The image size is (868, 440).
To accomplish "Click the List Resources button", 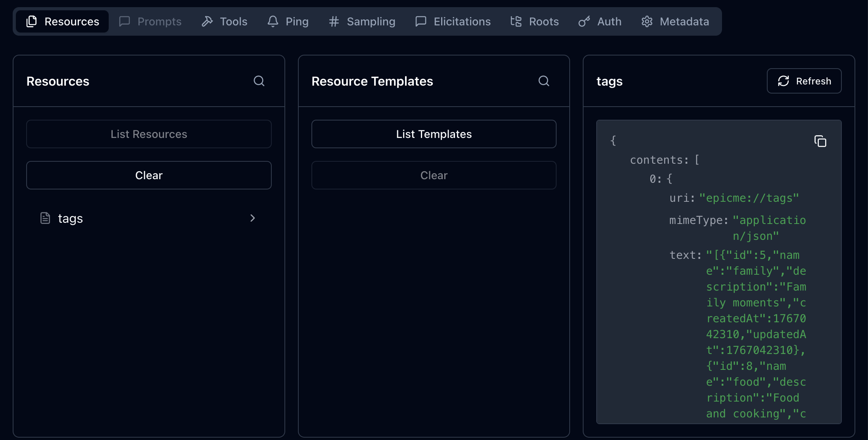I will (x=149, y=134).
